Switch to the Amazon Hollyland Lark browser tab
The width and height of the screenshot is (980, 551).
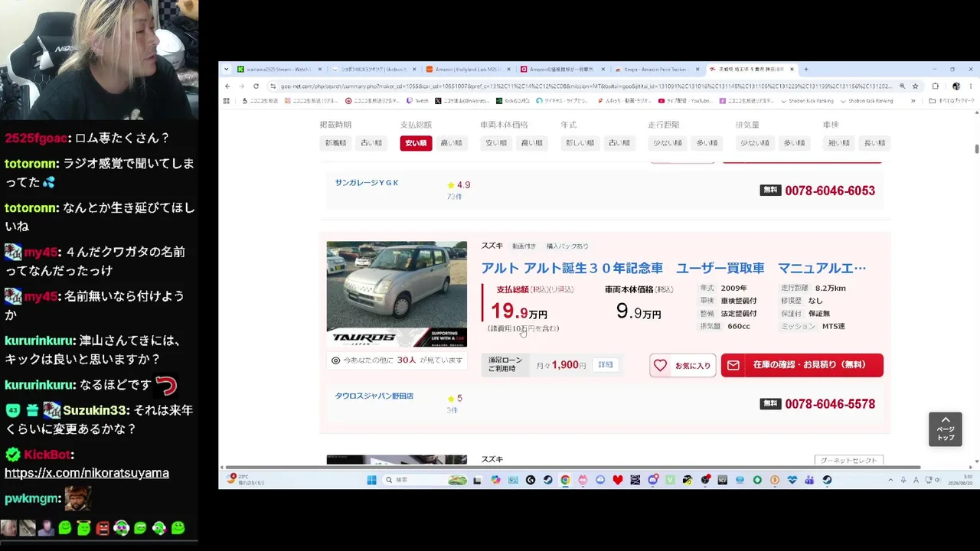click(x=467, y=70)
